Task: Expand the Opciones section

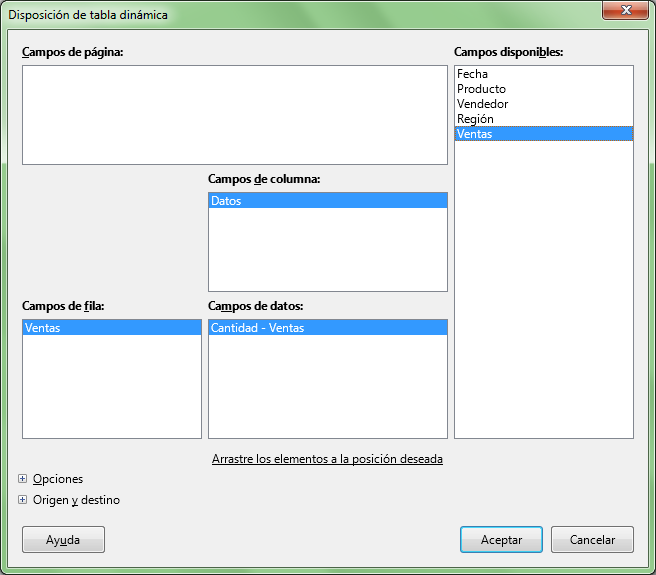Action: coord(23,479)
